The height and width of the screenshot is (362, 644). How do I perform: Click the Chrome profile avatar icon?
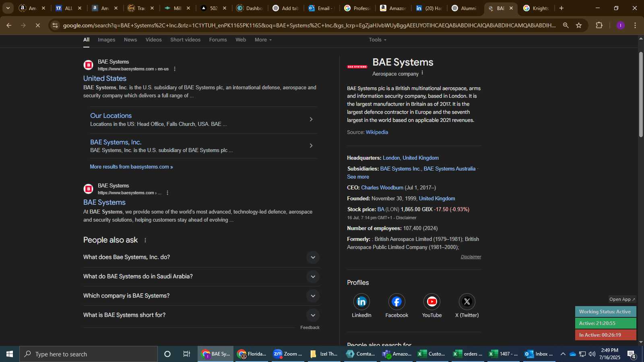tap(620, 25)
